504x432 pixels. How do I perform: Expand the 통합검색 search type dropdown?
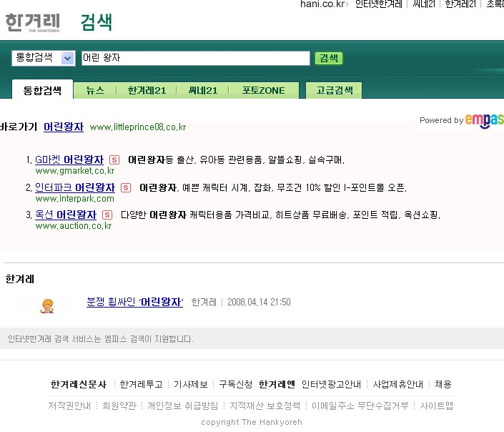coord(44,58)
